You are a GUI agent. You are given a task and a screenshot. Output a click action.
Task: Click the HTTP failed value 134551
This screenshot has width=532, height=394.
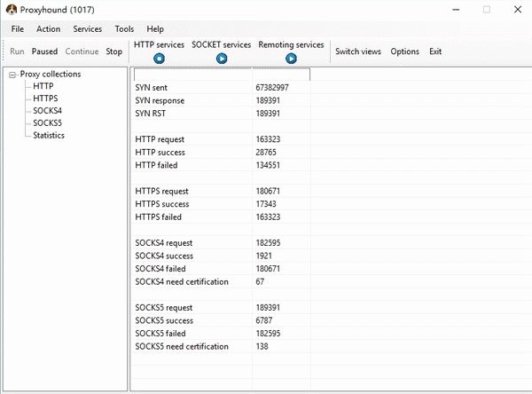tap(268, 165)
